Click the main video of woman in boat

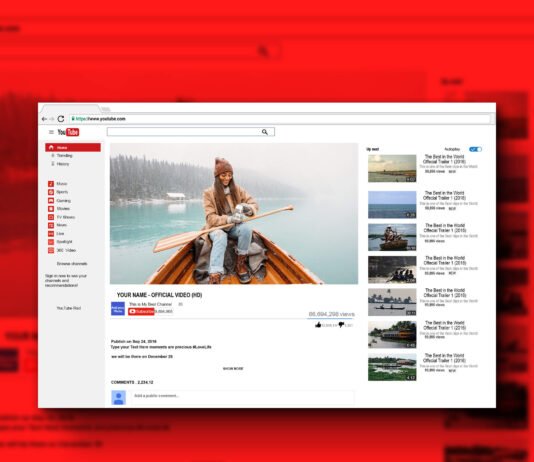coord(234,213)
